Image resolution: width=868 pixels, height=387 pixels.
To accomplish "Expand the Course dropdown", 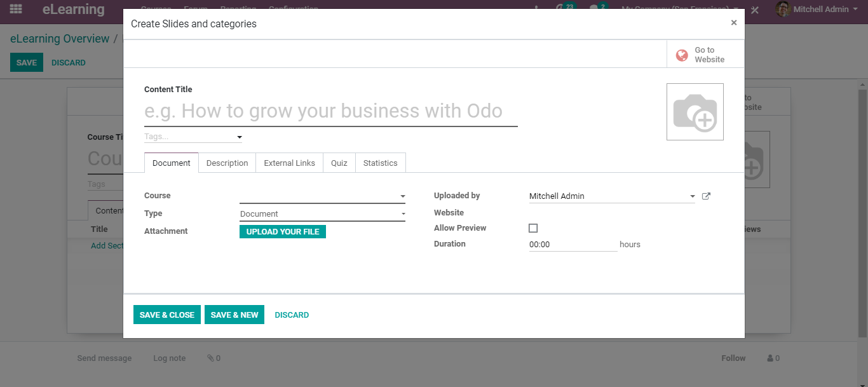I will 402,196.
